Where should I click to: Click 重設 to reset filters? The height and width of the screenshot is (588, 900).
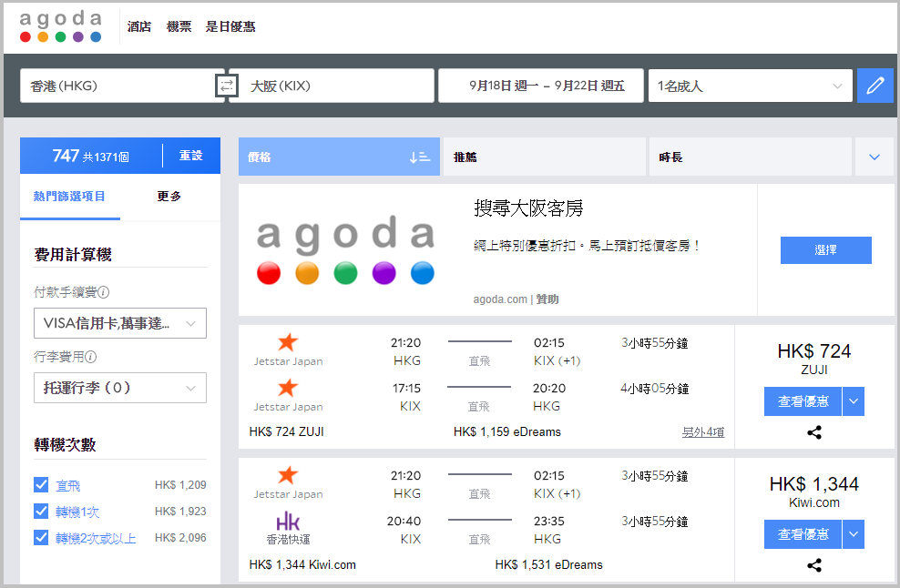pyautogui.click(x=190, y=156)
